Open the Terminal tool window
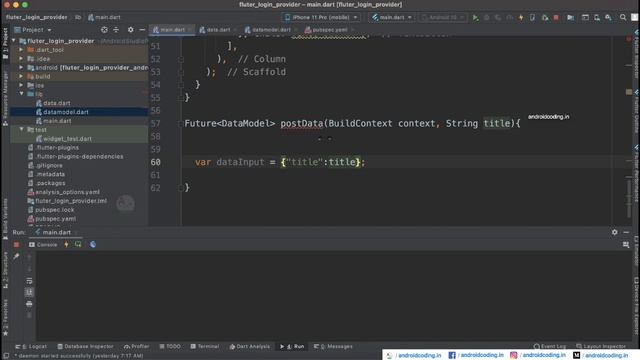Screen dimensions: 640x360 point(205,347)
